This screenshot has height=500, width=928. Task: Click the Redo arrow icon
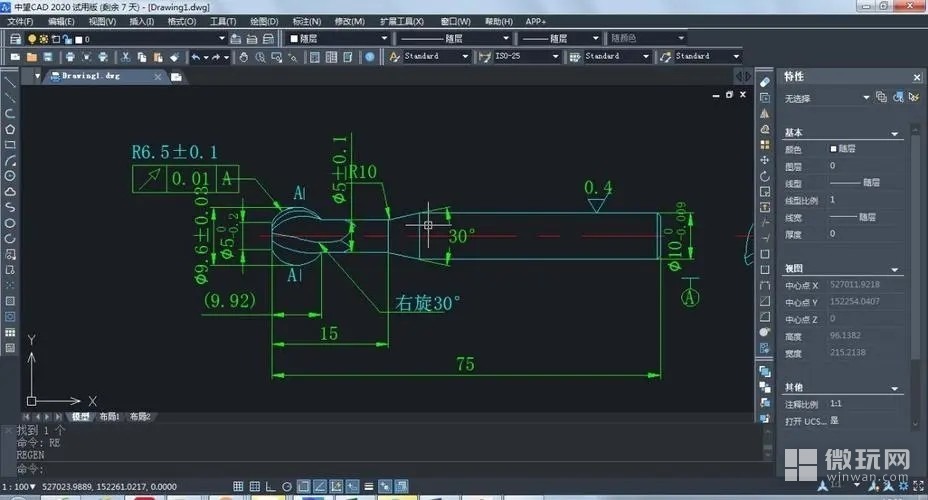216,57
